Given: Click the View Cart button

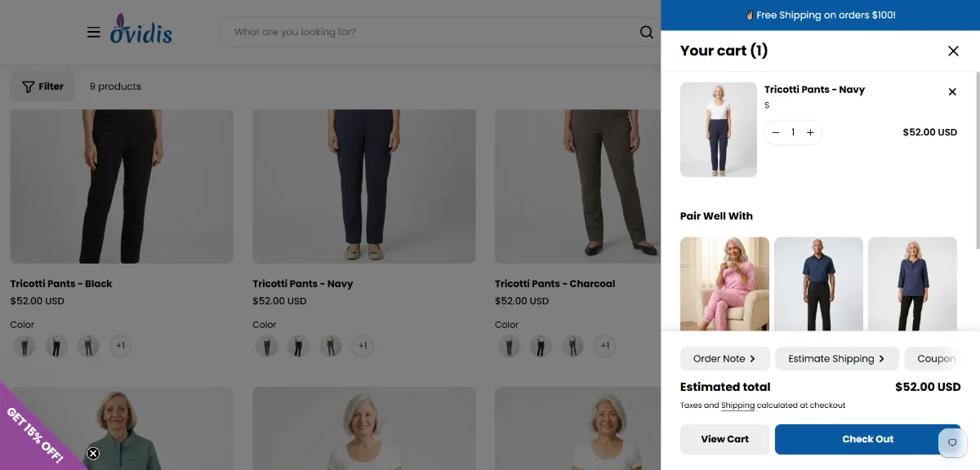Looking at the screenshot, I should [724, 439].
